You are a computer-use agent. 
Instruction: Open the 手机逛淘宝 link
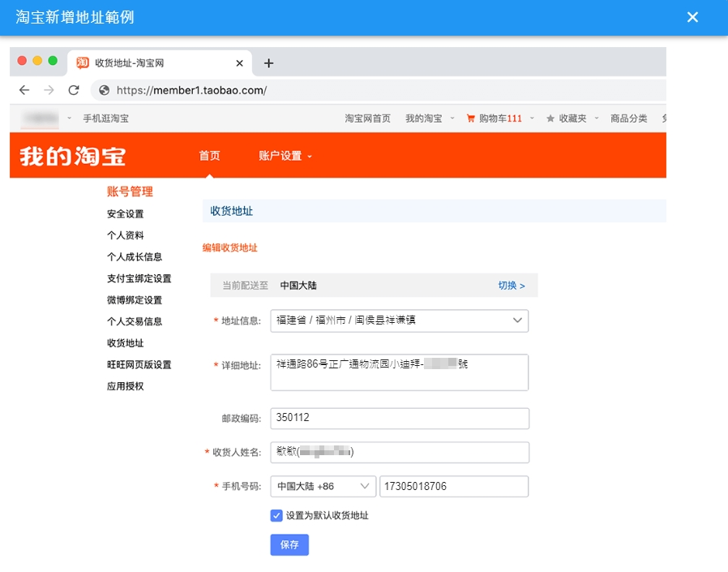pyautogui.click(x=106, y=118)
